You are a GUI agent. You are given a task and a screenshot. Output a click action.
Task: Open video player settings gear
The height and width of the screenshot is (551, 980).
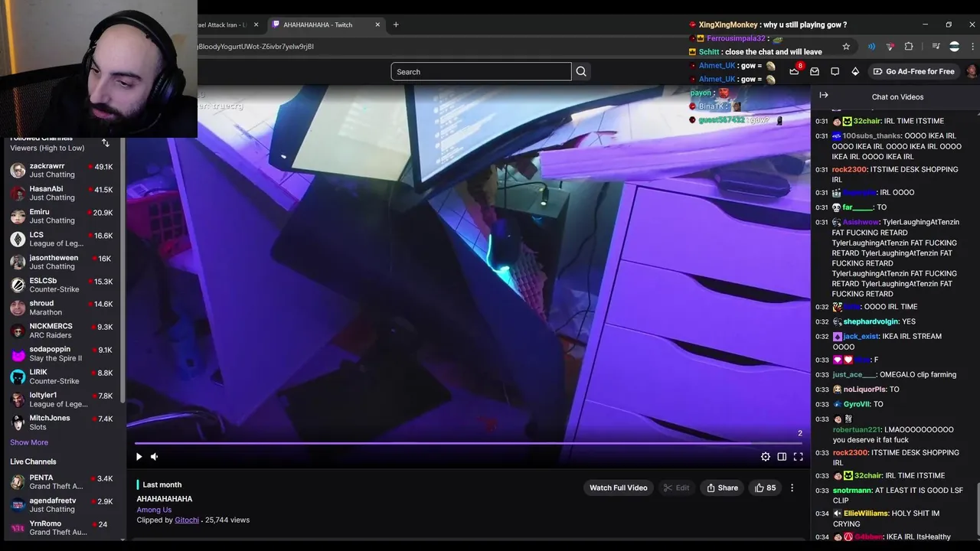(766, 457)
